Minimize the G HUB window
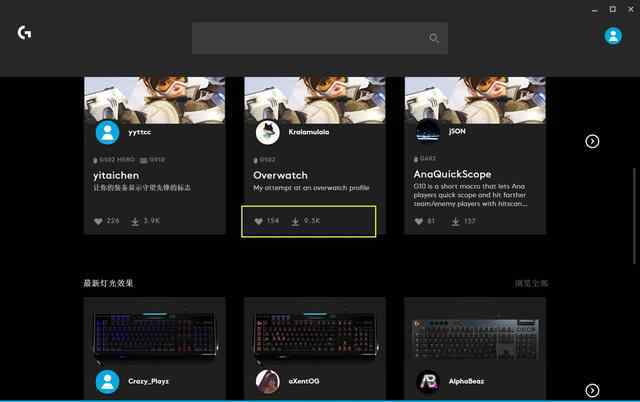Viewport: 640px width, 402px height. [x=594, y=10]
